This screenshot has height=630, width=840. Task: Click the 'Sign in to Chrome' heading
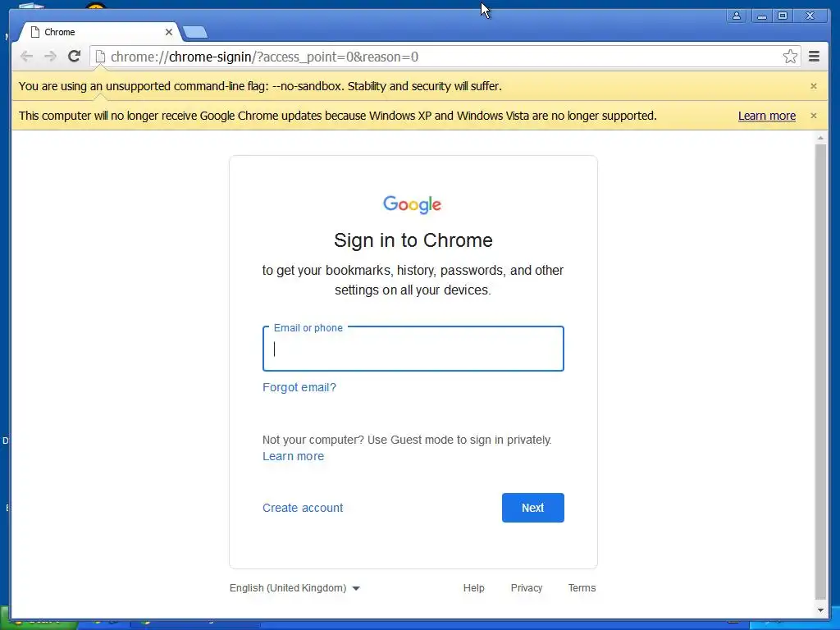(x=413, y=240)
